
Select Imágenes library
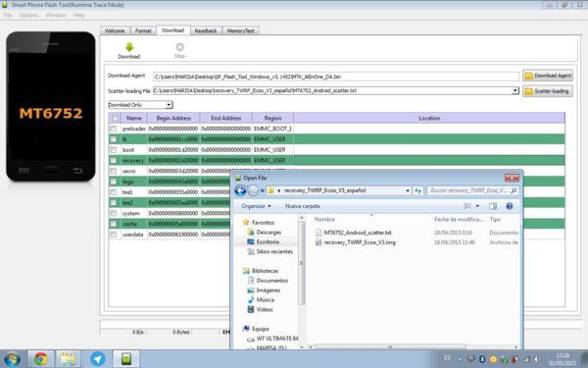tap(264, 290)
